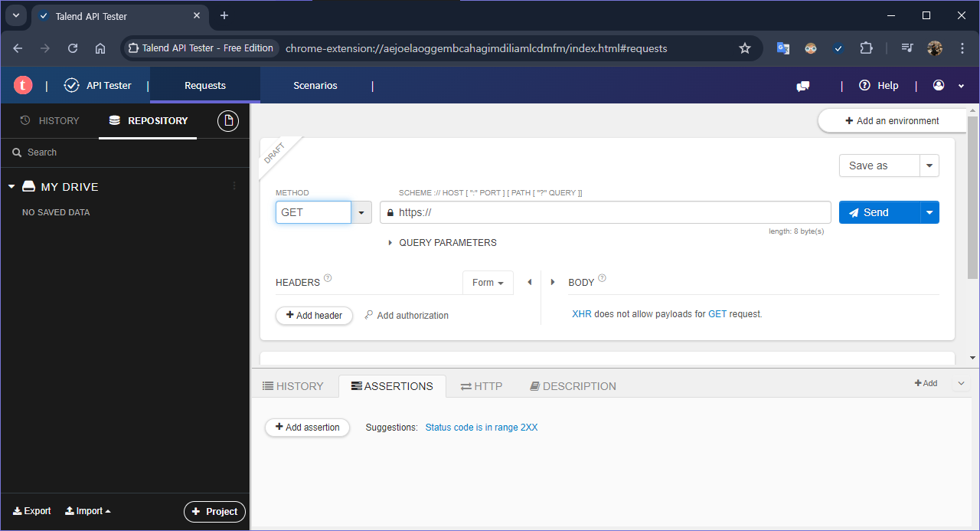Open the Requests tab
The height and width of the screenshot is (531, 980).
pos(205,86)
